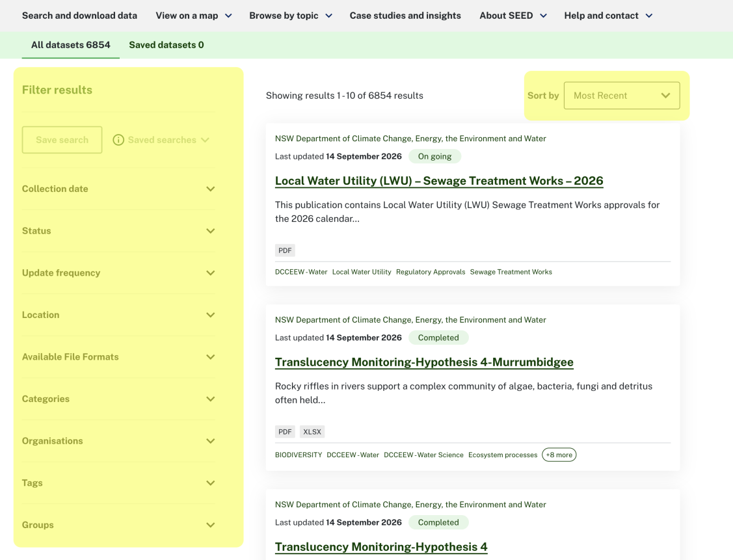Click the PDF badge on the Murrumbidgee card
733x560 pixels.
coord(285,432)
